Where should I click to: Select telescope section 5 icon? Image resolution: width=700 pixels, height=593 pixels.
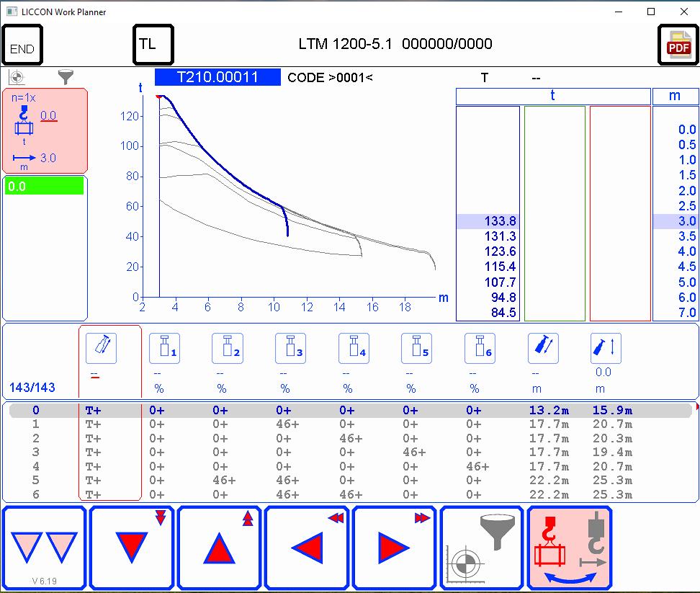point(417,348)
